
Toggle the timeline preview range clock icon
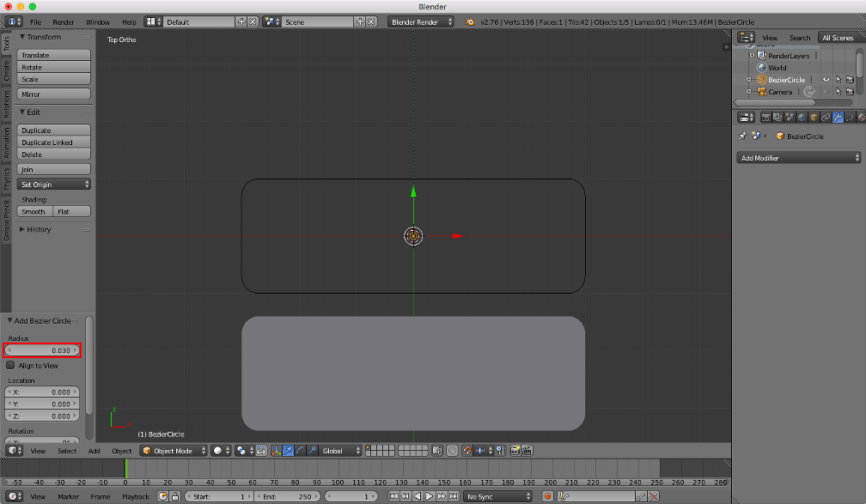pos(163,496)
